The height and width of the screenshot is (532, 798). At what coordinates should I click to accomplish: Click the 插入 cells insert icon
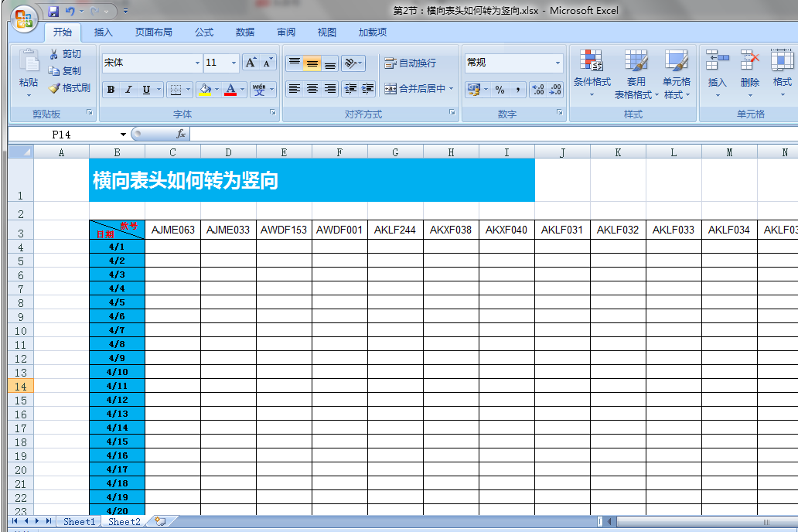tap(717, 60)
